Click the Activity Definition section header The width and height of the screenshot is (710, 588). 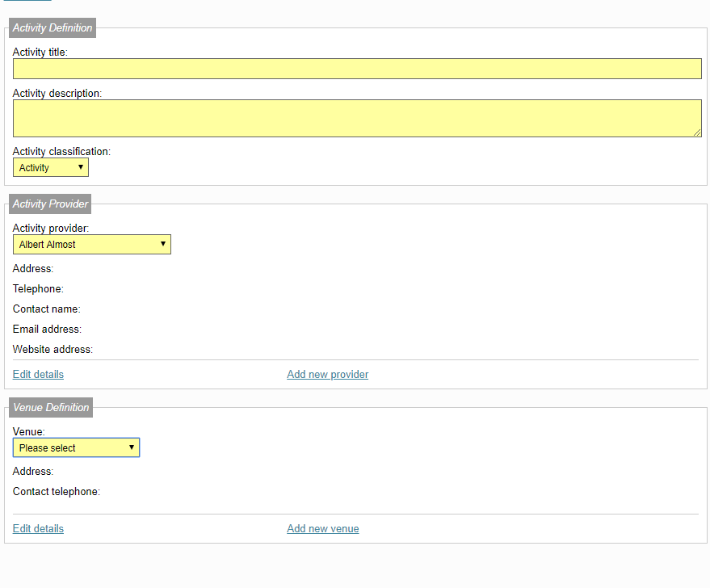point(53,27)
